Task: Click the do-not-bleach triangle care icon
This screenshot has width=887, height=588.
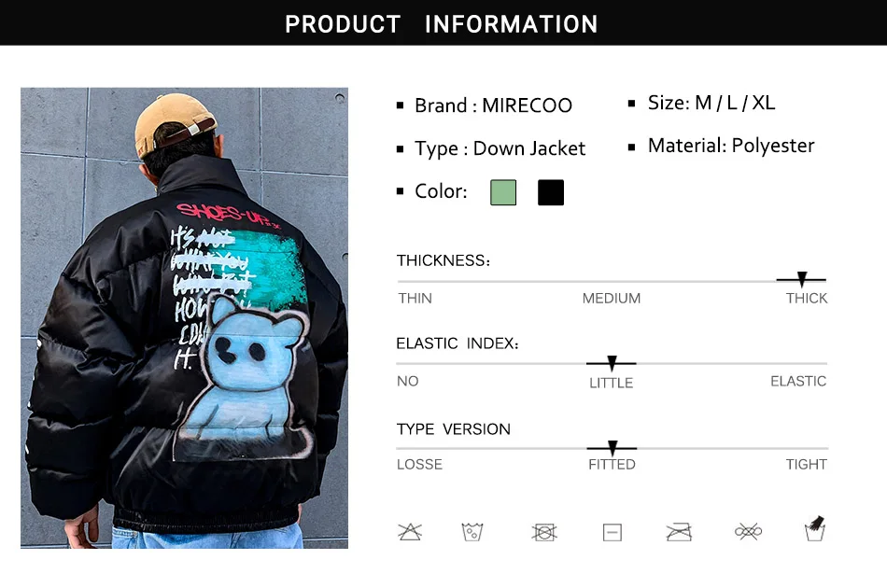Action: (410, 532)
